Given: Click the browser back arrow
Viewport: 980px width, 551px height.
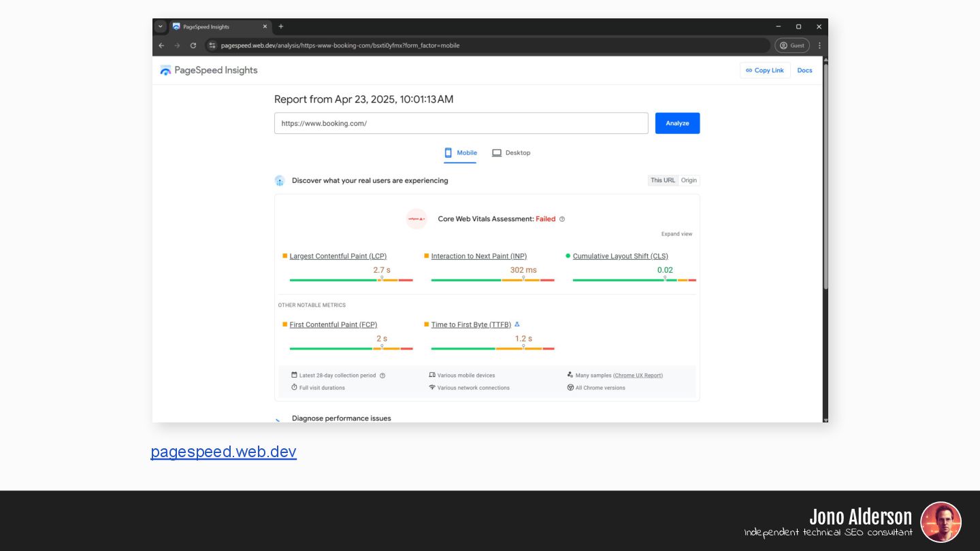Looking at the screenshot, I should (x=161, y=46).
